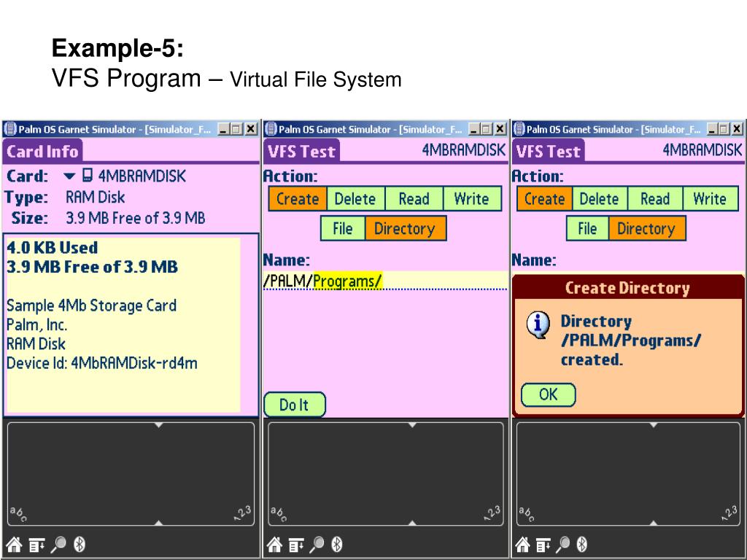The height and width of the screenshot is (560, 747).
Task: Tap abc Graffiti area in right simulator
Action: click(527, 513)
